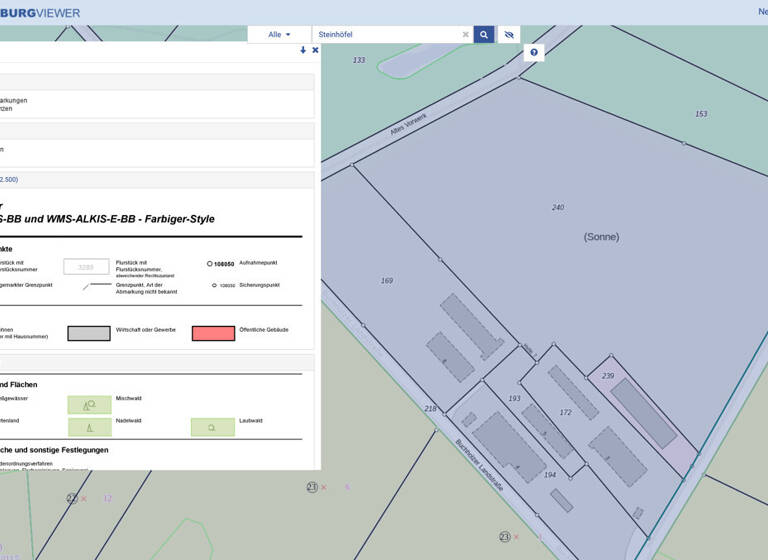Click the magnifier search button

pos(484,34)
